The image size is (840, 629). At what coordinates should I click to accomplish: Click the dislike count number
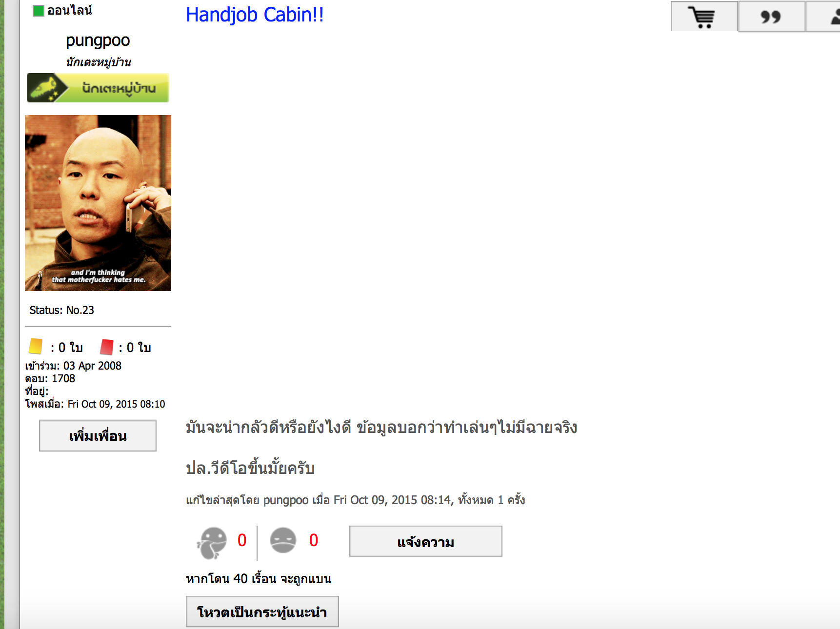314,540
